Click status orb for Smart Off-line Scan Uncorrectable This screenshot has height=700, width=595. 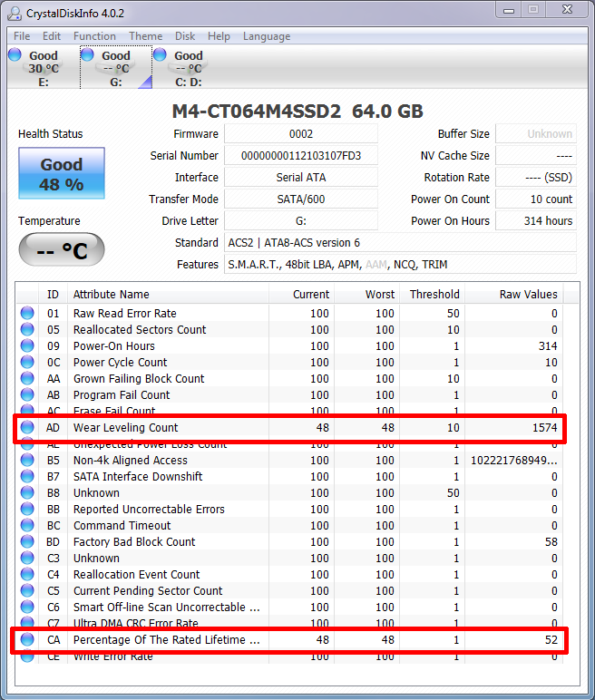tap(27, 608)
